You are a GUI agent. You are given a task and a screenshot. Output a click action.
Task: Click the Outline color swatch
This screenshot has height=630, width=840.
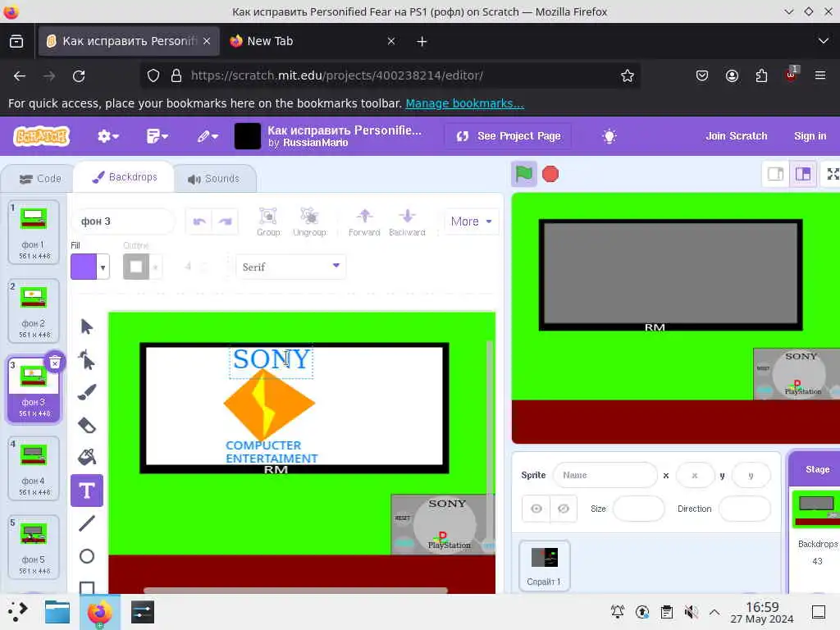point(136,267)
